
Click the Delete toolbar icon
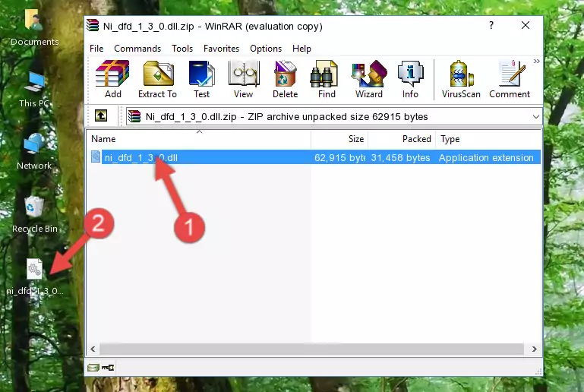(286, 79)
